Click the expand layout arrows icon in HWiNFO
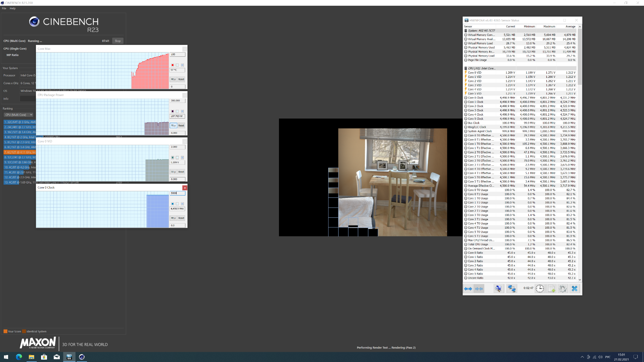The image size is (644, 362). pyautogui.click(x=468, y=289)
